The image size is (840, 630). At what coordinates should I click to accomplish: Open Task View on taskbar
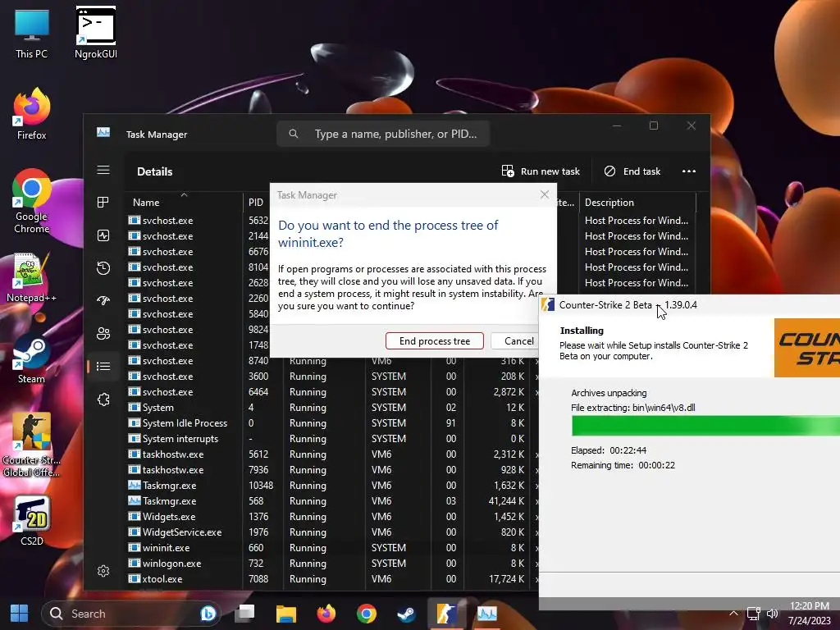click(x=246, y=614)
